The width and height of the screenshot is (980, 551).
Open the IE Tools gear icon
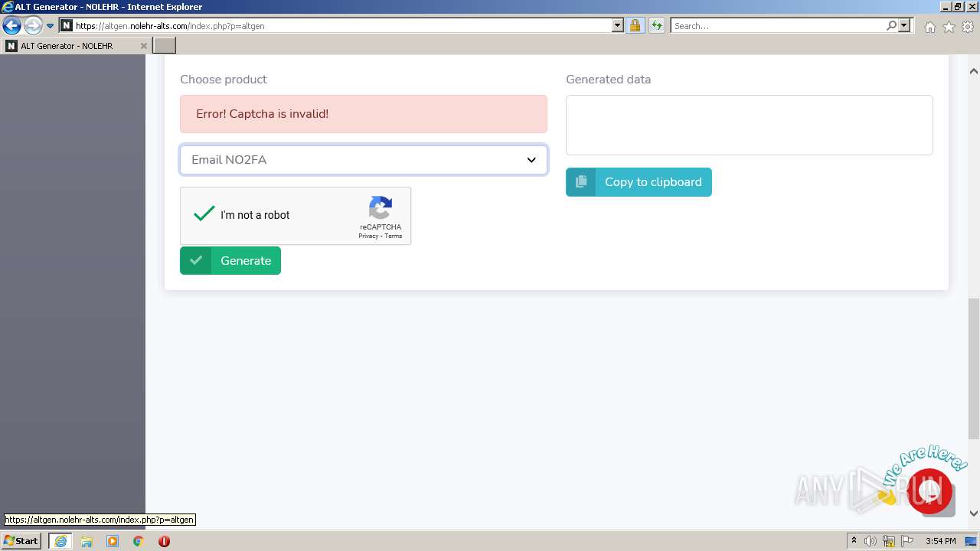(968, 27)
